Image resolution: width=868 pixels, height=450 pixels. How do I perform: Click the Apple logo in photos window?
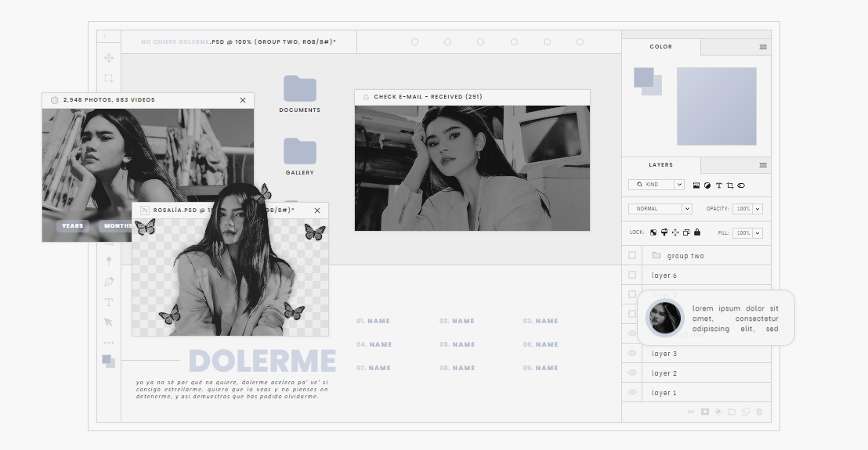[x=54, y=100]
